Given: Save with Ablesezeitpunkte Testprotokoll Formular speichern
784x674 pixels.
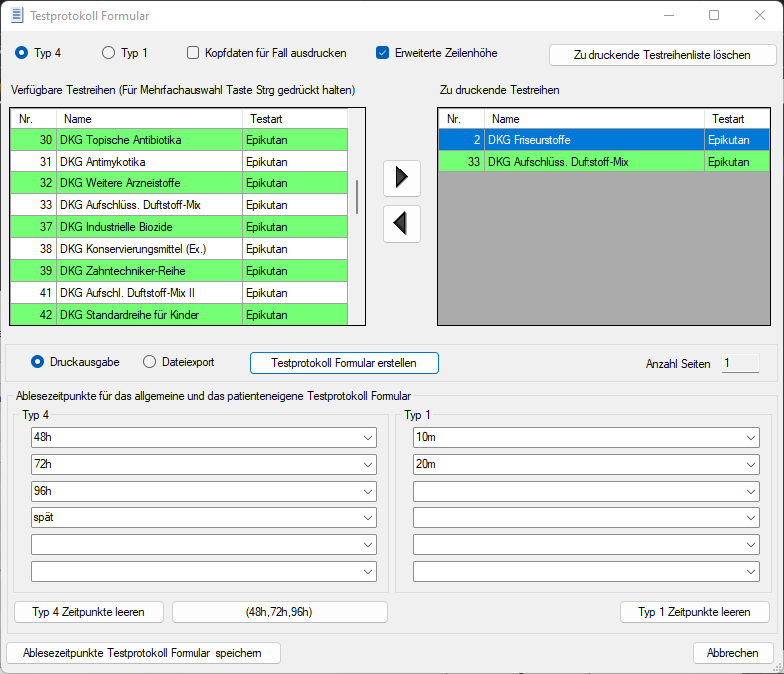Looking at the screenshot, I should click(x=144, y=653).
